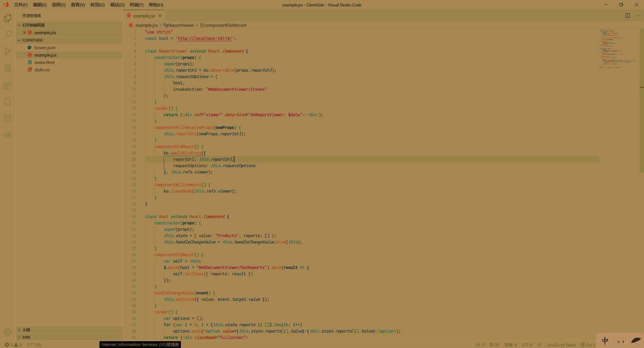The height and width of the screenshot is (348, 644).
Task: Split the editor to the right
Action: [628, 16]
